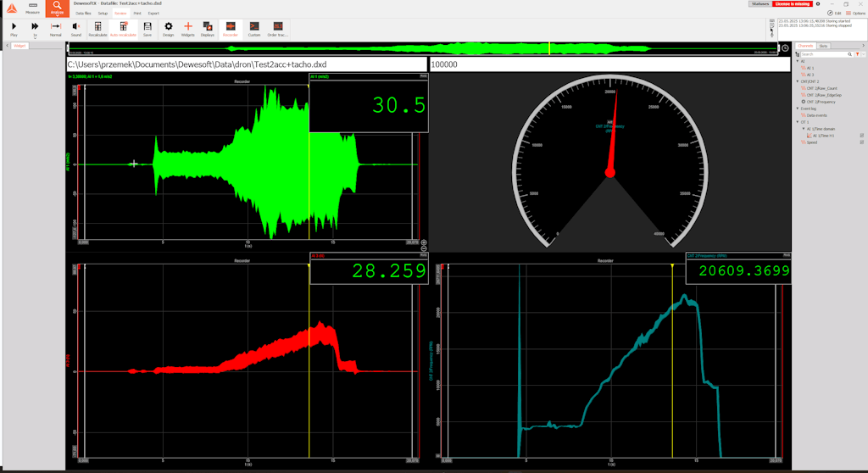Click the Options button
The width and height of the screenshot is (868, 473).
[x=855, y=14]
